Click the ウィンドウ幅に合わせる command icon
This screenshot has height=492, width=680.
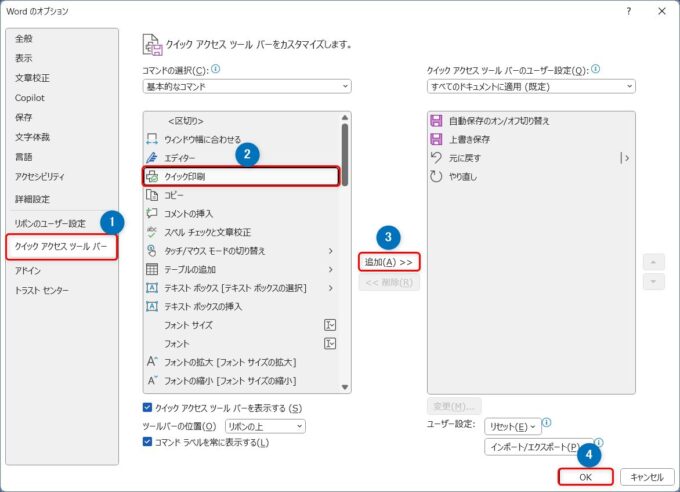[x=152, y=139]
